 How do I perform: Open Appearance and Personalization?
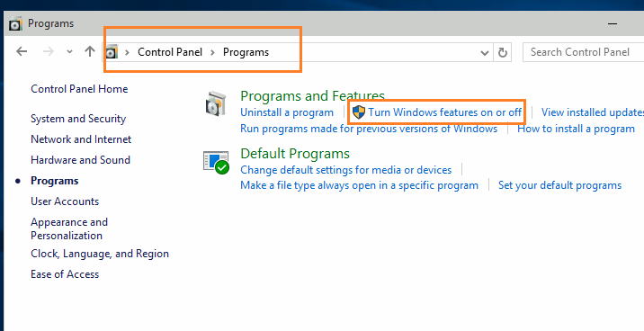pyautogui.click(x=69, y=228)
